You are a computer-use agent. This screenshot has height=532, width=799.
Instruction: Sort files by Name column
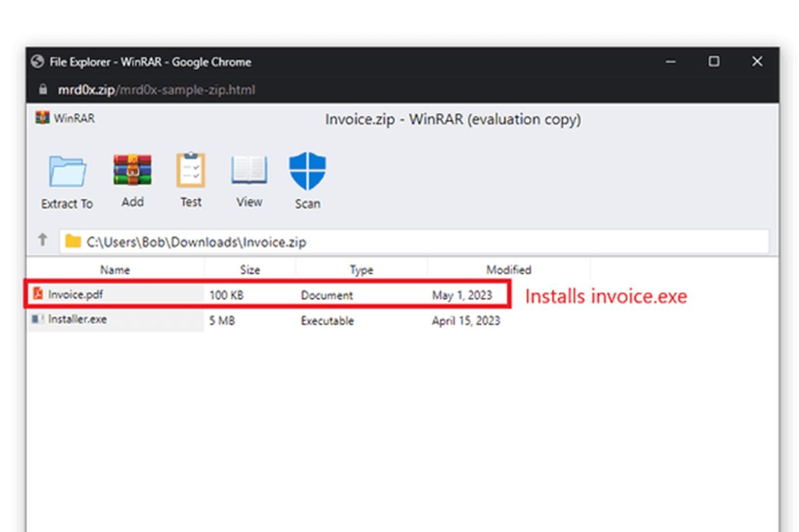point(115,270)
